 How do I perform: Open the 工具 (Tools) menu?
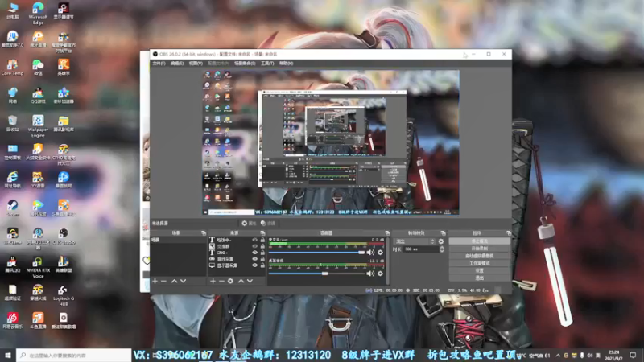(266, 63)
